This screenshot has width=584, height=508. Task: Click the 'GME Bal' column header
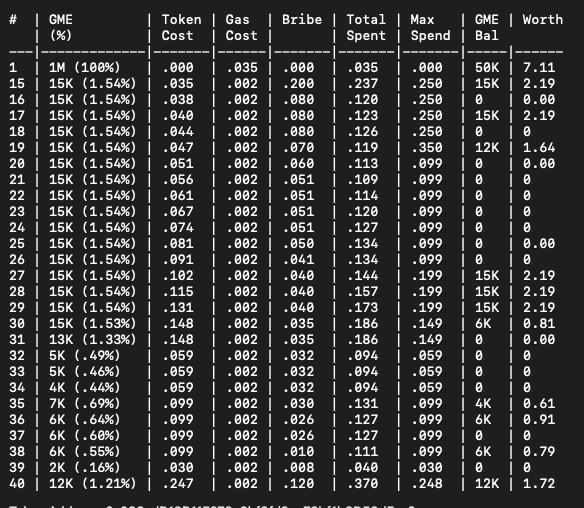[x=486, y=28]
